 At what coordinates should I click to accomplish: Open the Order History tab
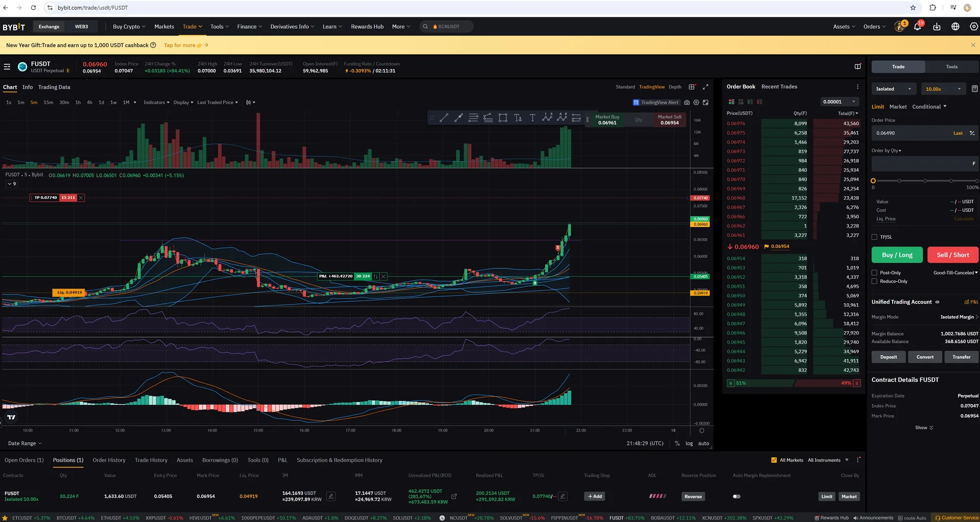point(109,460)
